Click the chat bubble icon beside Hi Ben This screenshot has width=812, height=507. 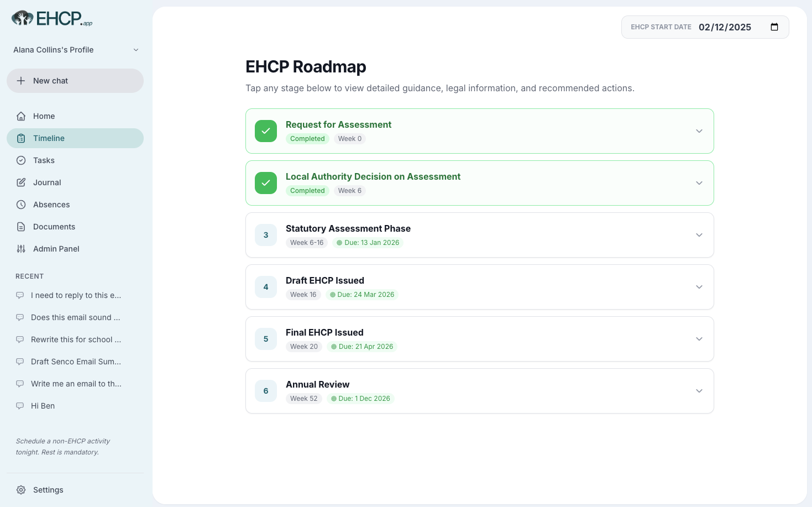20,406
